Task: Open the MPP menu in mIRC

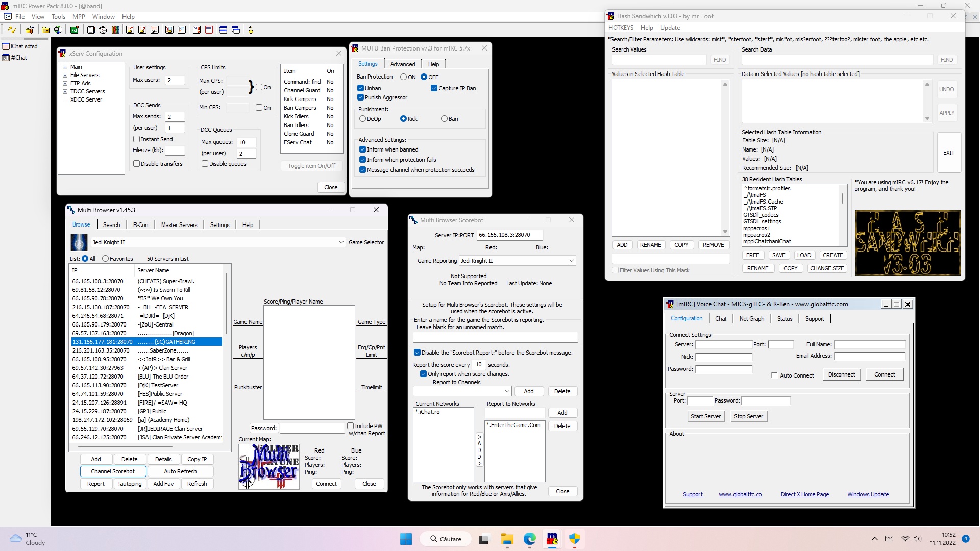Action: pyautogui.click(x=79, y=17)
